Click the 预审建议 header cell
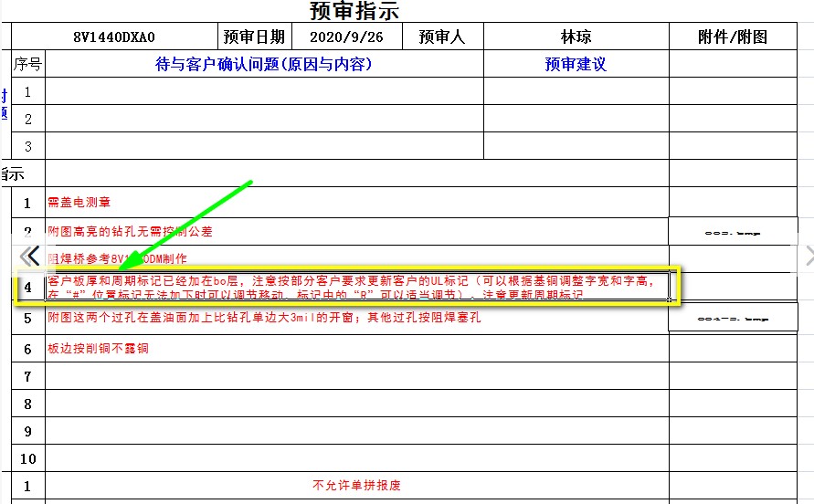This screenshot has height=504, width=814. point(576,64)
